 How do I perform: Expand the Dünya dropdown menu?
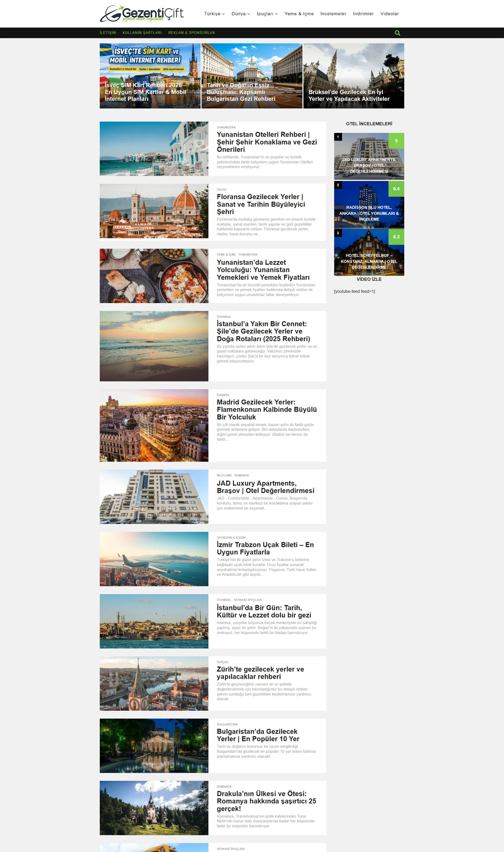point(240,14)
